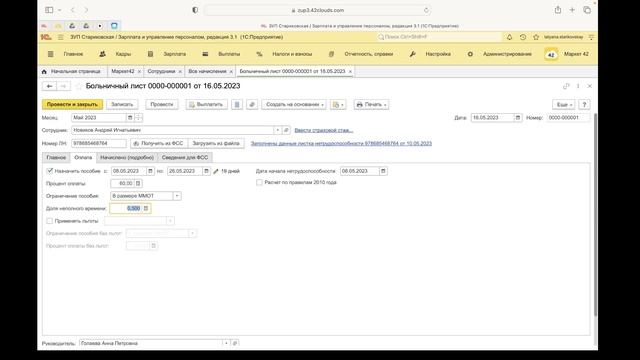Expand Ограничение пособия dropdown

177,196
